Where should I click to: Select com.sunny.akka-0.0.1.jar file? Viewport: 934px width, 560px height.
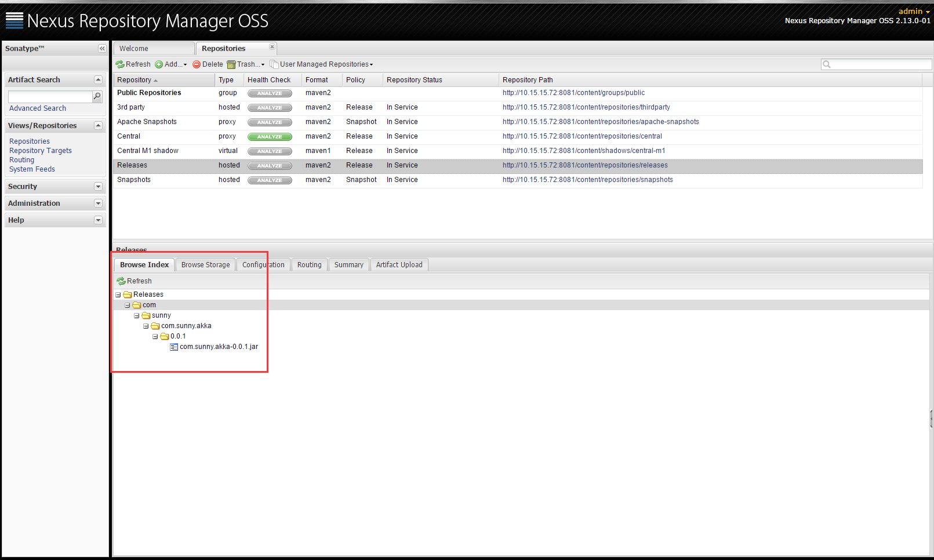tap(219, 347)
